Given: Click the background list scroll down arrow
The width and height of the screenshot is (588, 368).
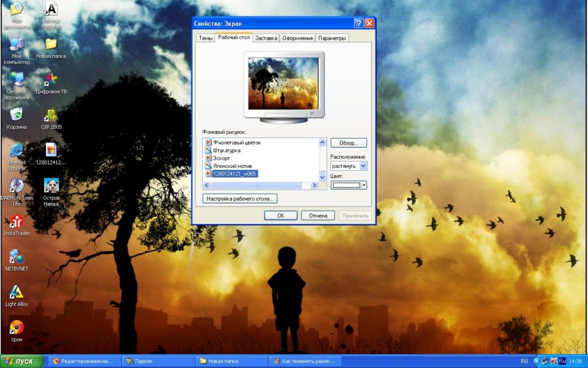Looking at the screenshot, I should tap(322, 177).
